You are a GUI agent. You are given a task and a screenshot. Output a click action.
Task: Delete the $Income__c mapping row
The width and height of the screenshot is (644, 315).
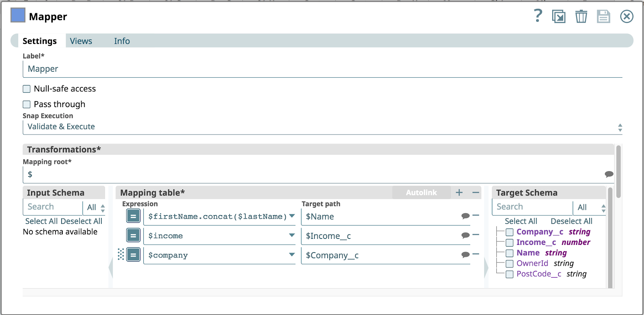pyautogui.click(x=476, y=234)
